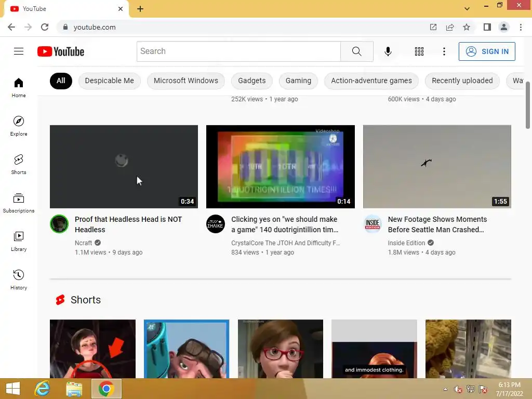Open Subscriptions in sidebar
The width and height of the screenshot is (532, 399).
pyautogui.click(x=19, y=203)
